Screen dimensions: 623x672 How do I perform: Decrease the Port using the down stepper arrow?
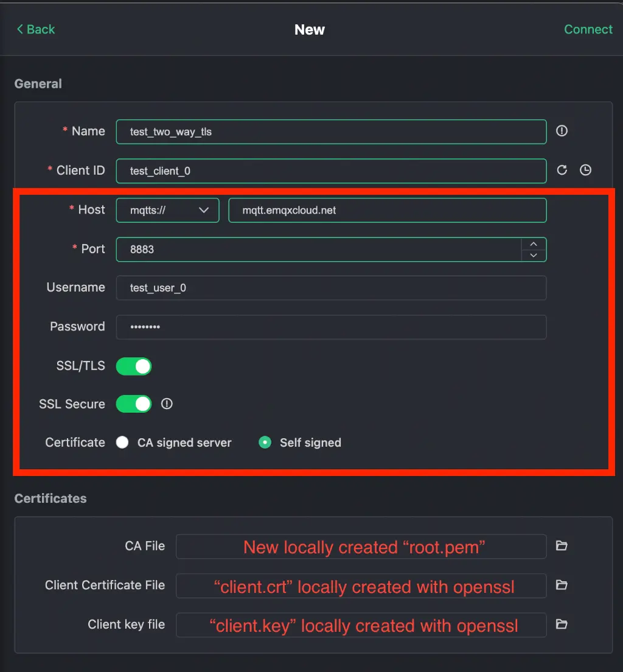[534, 256]
